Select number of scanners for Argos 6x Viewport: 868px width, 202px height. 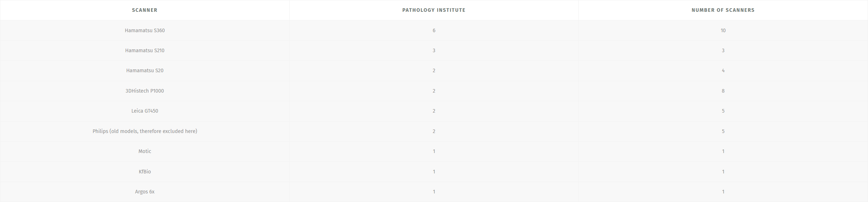pyautogui.click(x=723, y=192)
